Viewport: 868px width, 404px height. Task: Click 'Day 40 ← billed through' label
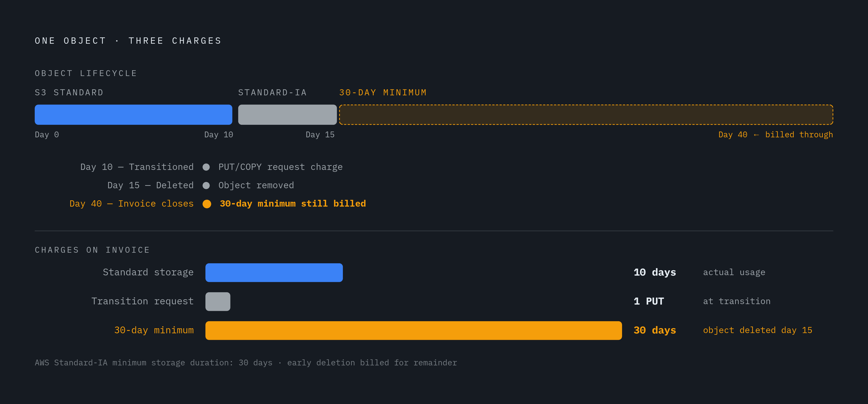tap(776, 135)
